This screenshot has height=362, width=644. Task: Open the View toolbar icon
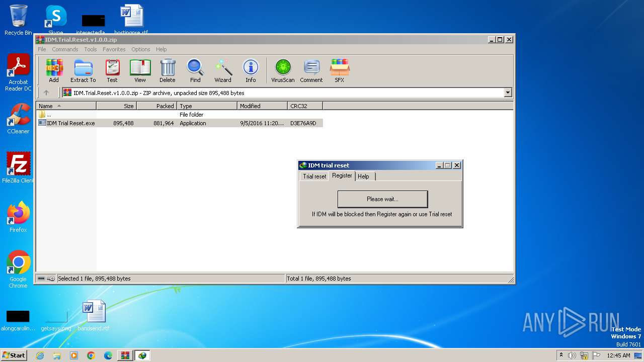click(x=140, y=70)
